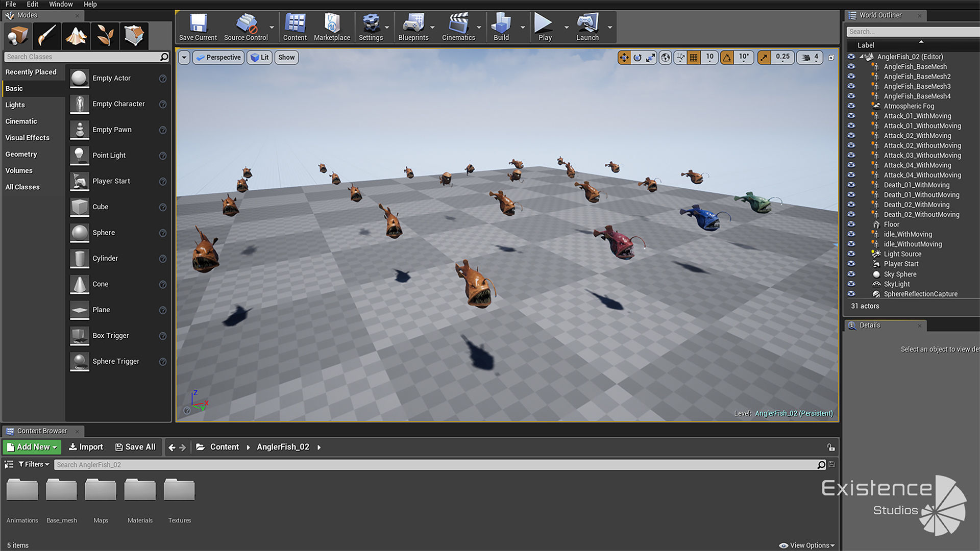
Task: Select the Landscape mode icon
Action: 76,36
